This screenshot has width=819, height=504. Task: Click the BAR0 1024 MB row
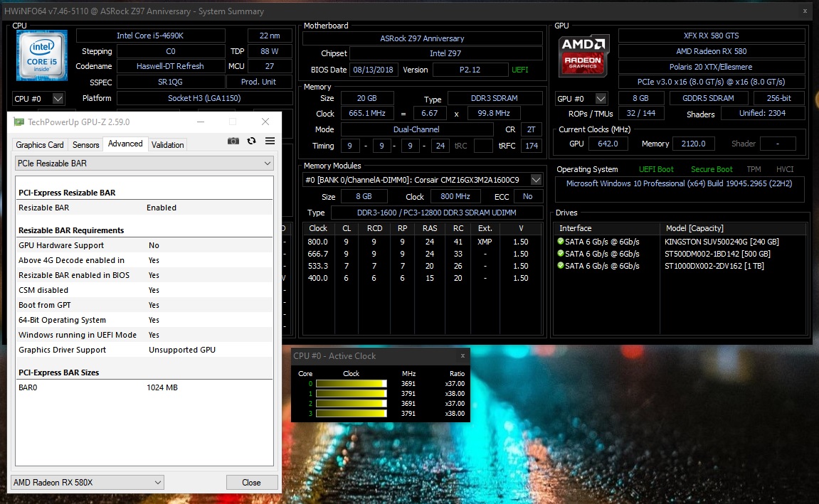(144, 387)
